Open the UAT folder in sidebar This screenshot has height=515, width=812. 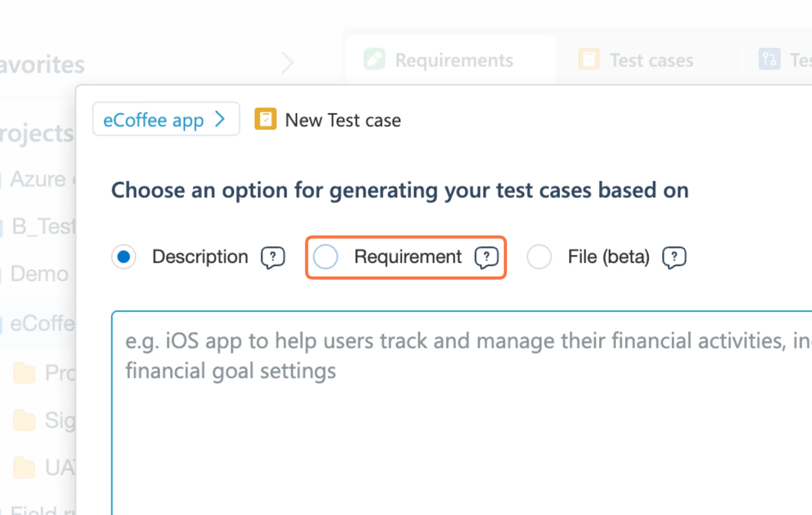(x=24, y=467)
